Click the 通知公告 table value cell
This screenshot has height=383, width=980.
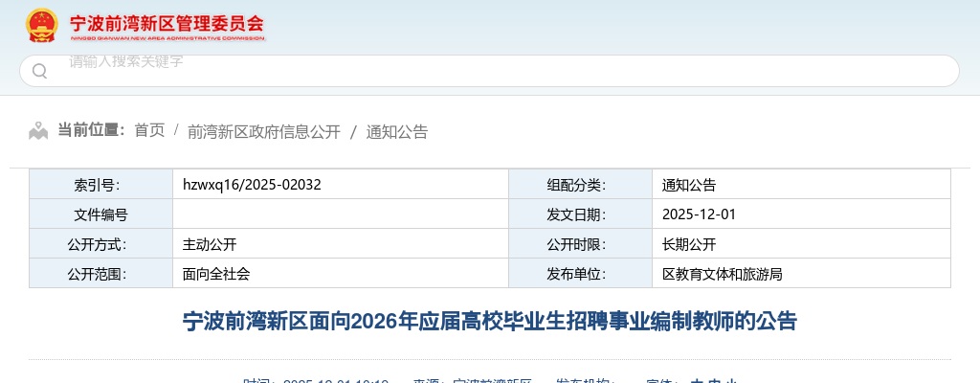[x=801, y=185]
